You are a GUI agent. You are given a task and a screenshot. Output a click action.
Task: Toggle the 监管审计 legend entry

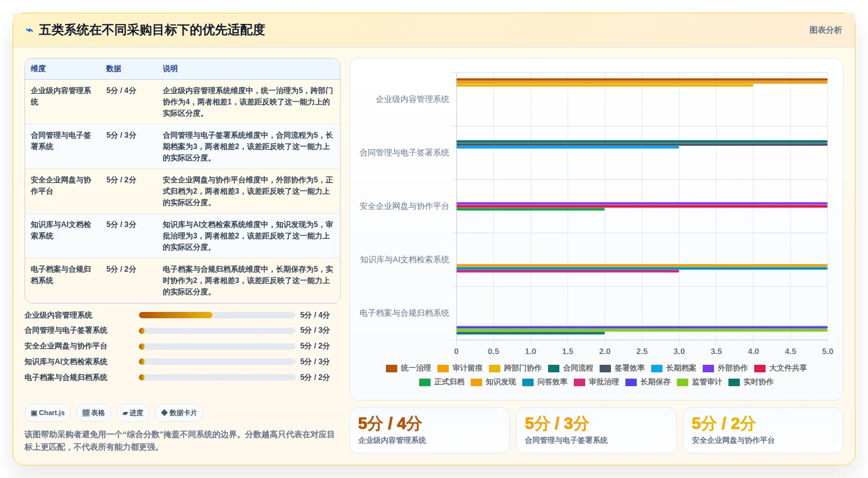700,382
